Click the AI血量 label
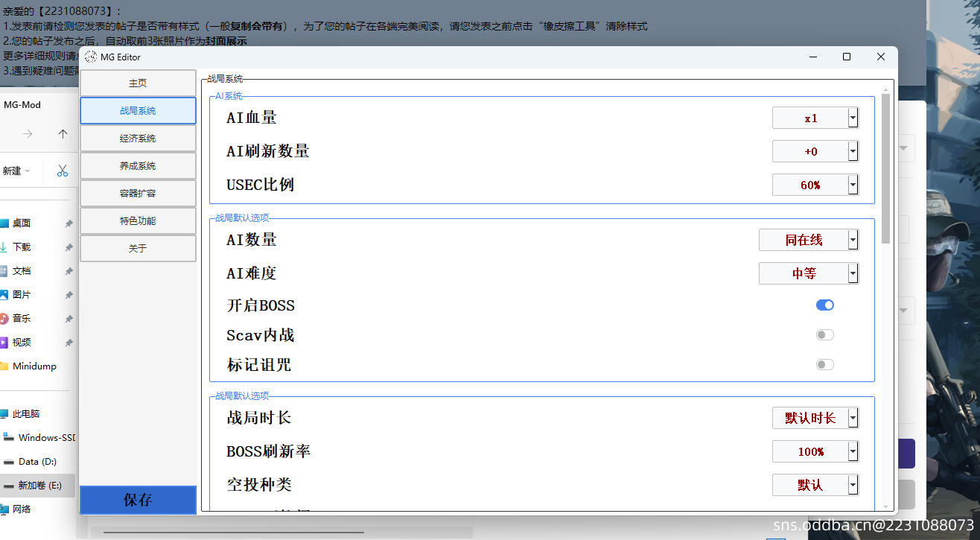The height and width of the screenshot is (540, 980). pos(252,118)
